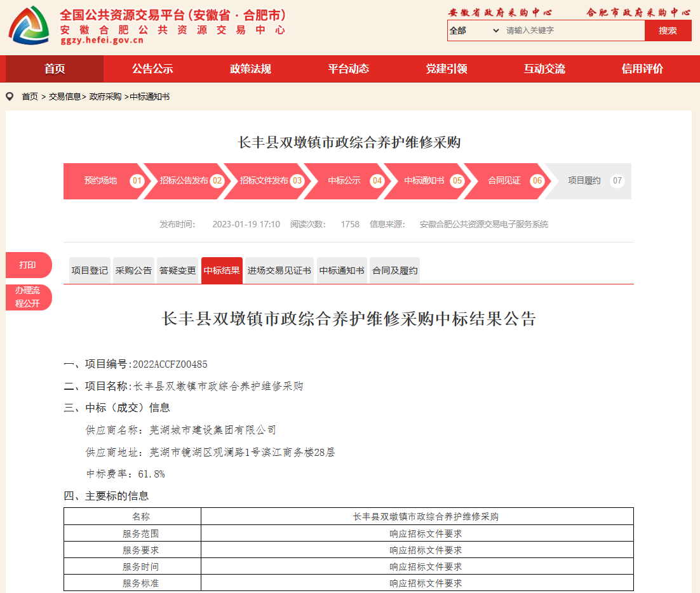The image size is (700, 593).
Task: Go to 公告公示 in the navigation bar
Action: click(152, 69)
